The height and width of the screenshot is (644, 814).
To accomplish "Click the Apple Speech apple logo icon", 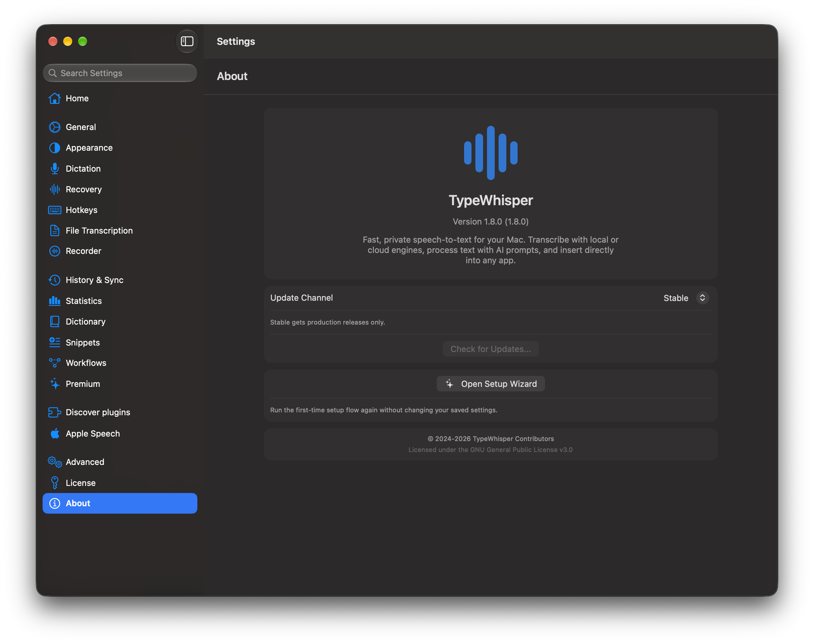I will [x=55, y=434].
